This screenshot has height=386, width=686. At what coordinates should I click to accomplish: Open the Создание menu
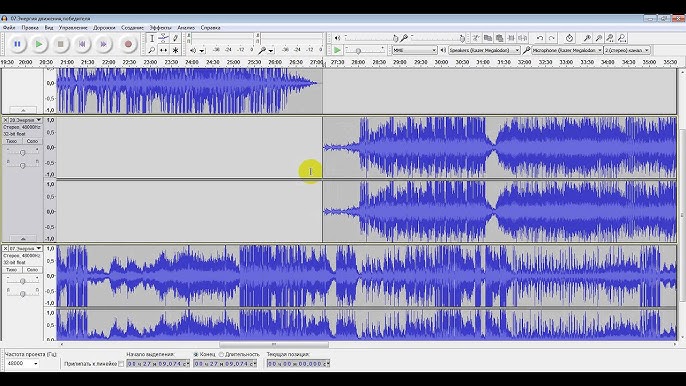[132, 28]
